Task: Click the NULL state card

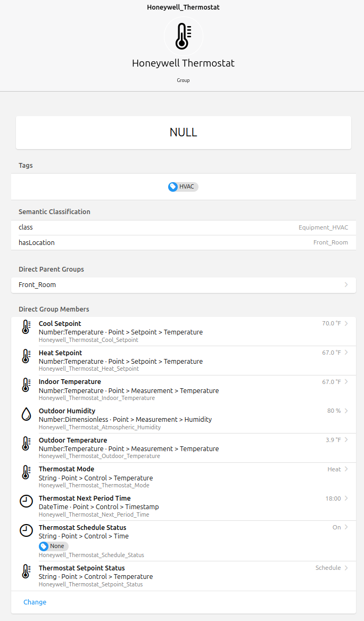Action: (x=183, y=133)
